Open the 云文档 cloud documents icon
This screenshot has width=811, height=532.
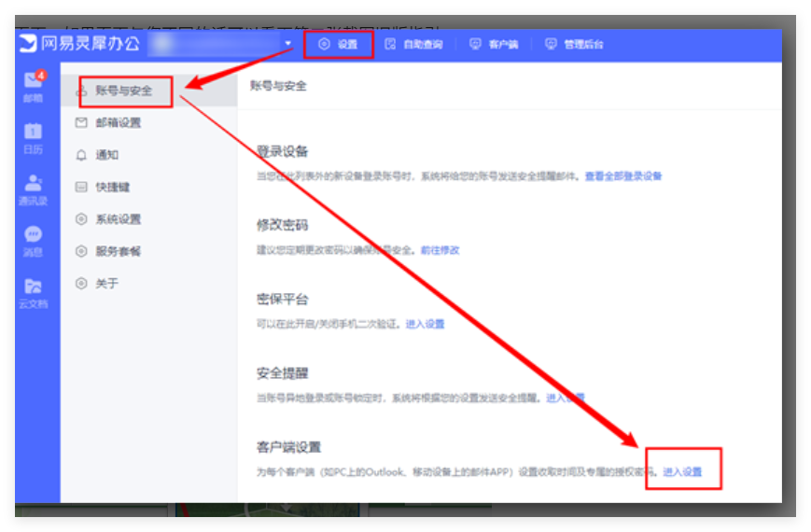click(x=33, y=292)
